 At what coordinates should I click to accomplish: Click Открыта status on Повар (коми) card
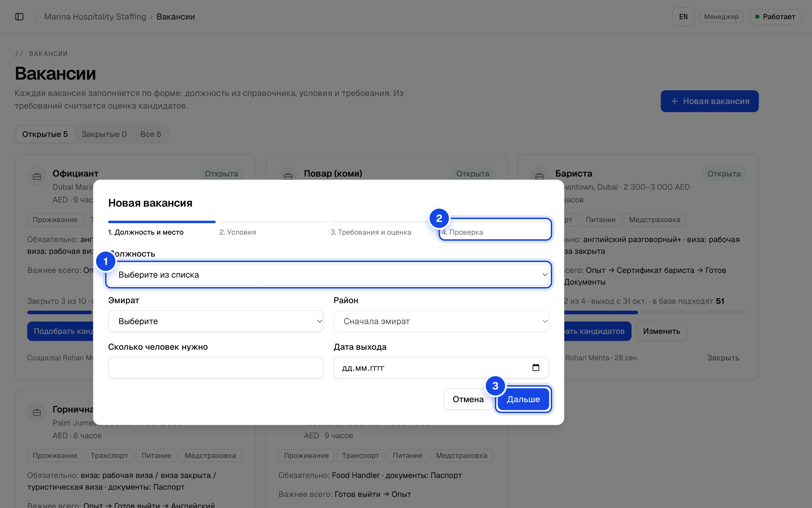click(472, 174)
